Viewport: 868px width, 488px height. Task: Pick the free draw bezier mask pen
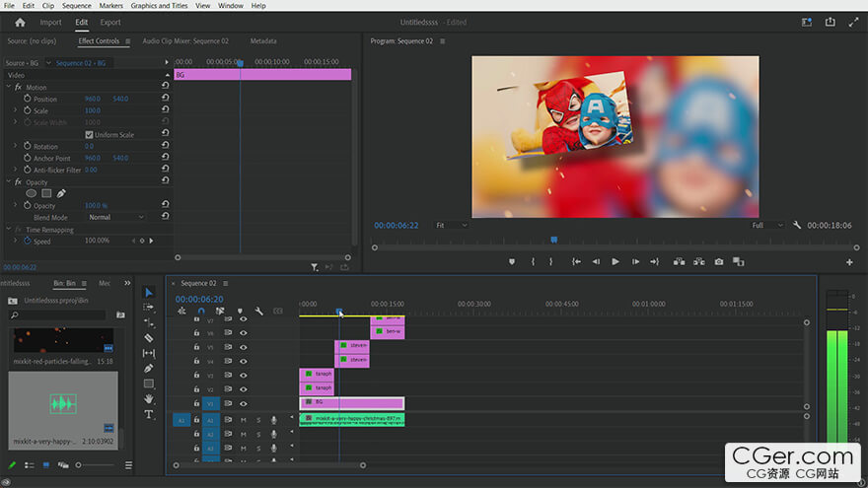click(x=61, y=193)
